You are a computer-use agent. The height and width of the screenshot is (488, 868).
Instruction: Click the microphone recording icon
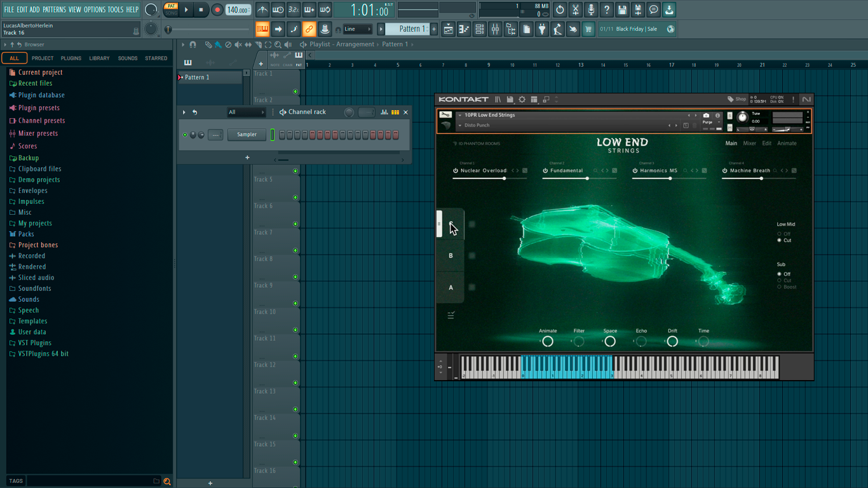coord(591,10)
